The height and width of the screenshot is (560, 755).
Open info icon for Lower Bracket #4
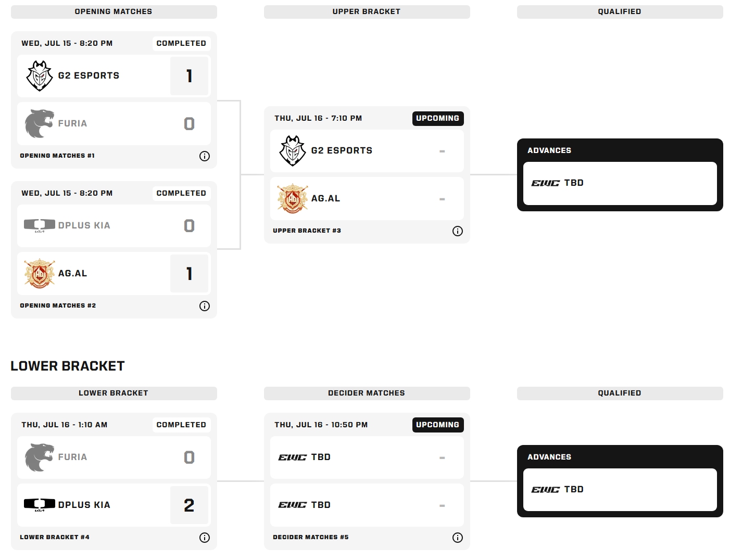(205, 538)
